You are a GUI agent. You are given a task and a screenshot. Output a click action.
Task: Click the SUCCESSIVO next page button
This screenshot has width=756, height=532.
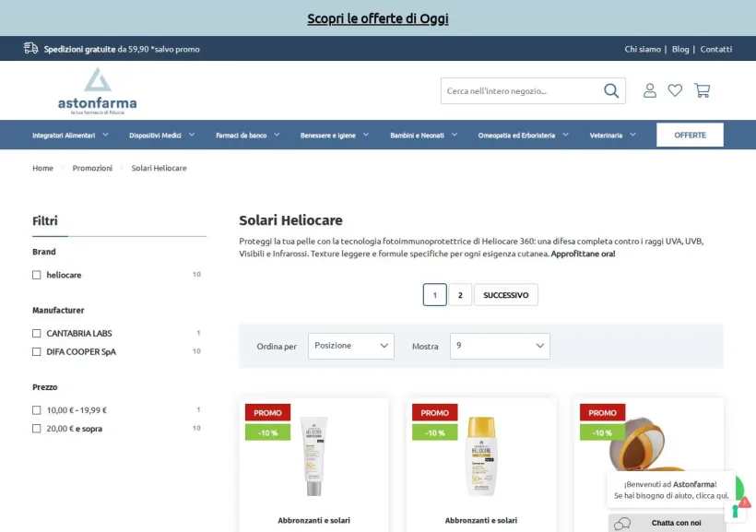pos(506,295)
